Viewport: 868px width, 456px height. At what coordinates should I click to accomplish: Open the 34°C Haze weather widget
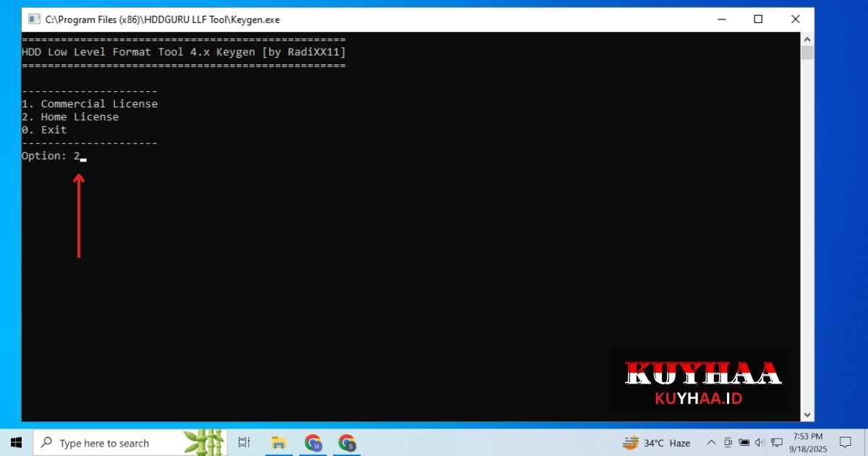tap(657, 442)
